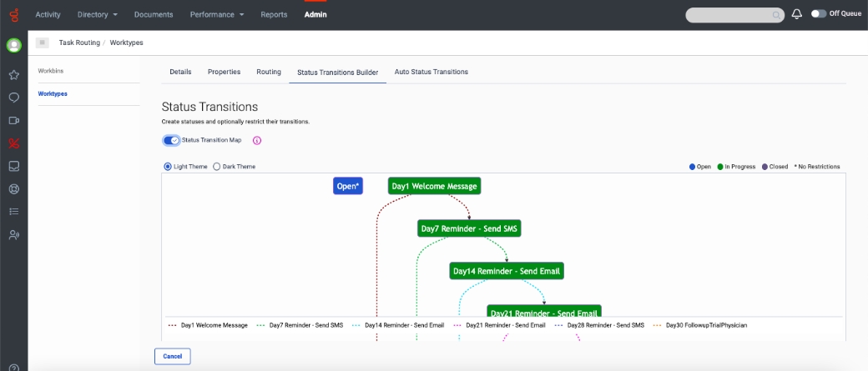868x371 pixels.
Task: Open the inbox icon in sidebar
Action: click(x=13, y=166)
